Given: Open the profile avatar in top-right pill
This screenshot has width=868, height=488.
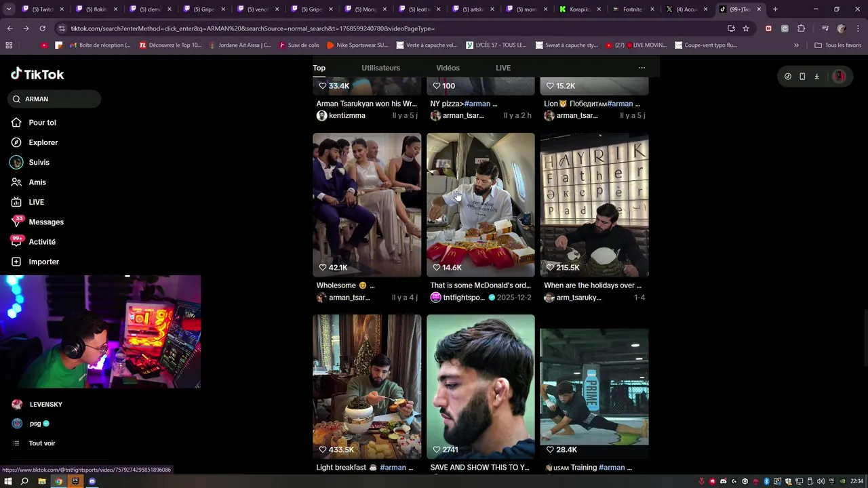Looking at the screenshot, I should coord(839,77).
